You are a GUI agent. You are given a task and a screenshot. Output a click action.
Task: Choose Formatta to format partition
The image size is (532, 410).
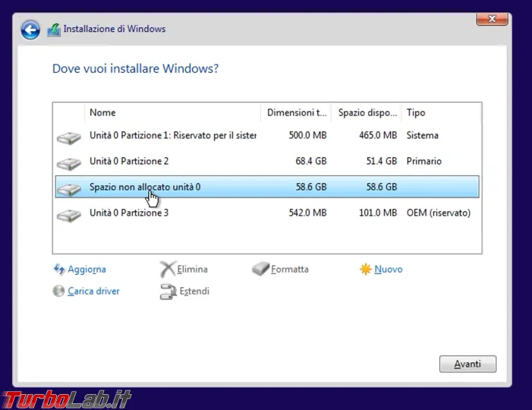tap(290, 269)
